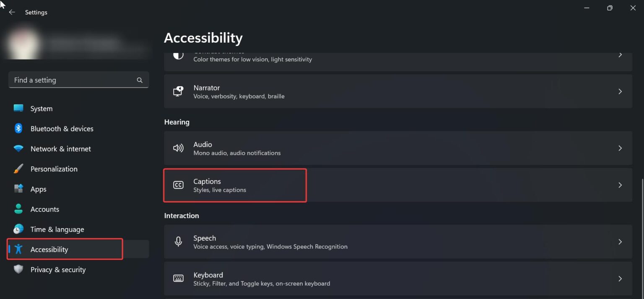The image size is (644, 299).
Task: Click the Privacy & security shield icon
Action: (18, 269)
